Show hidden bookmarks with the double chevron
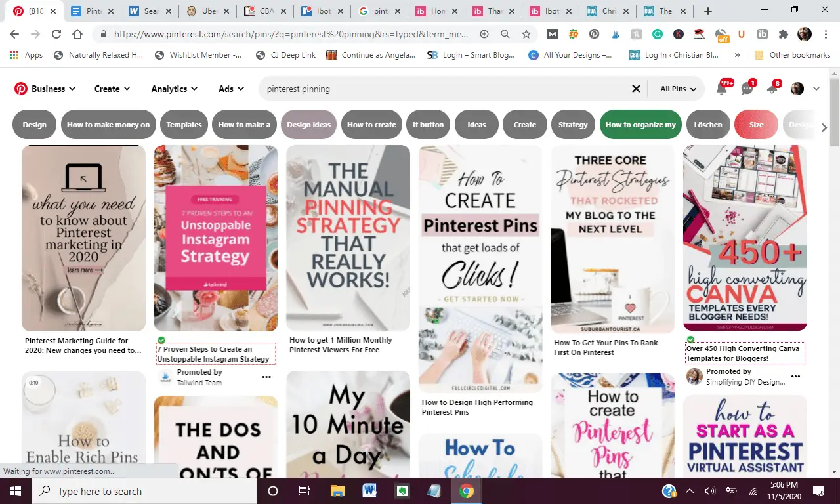840x504 pixels. pos(738,55)
